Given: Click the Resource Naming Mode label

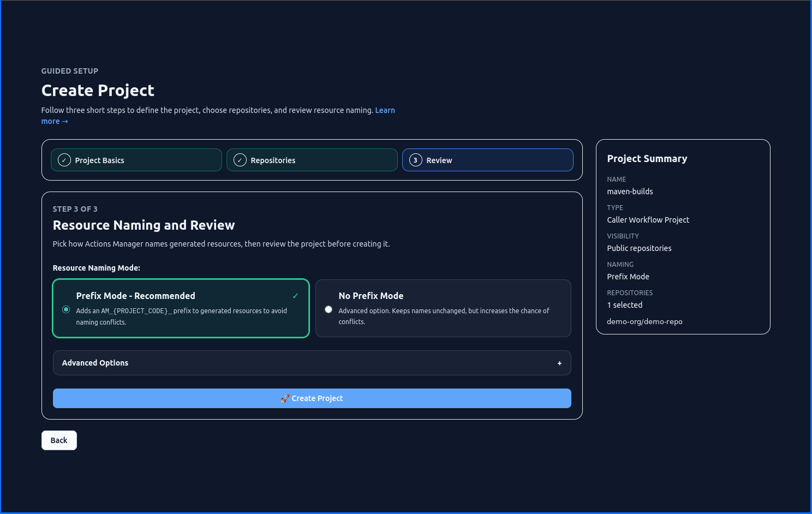Looking at the screenshot, I should [97, 268].
